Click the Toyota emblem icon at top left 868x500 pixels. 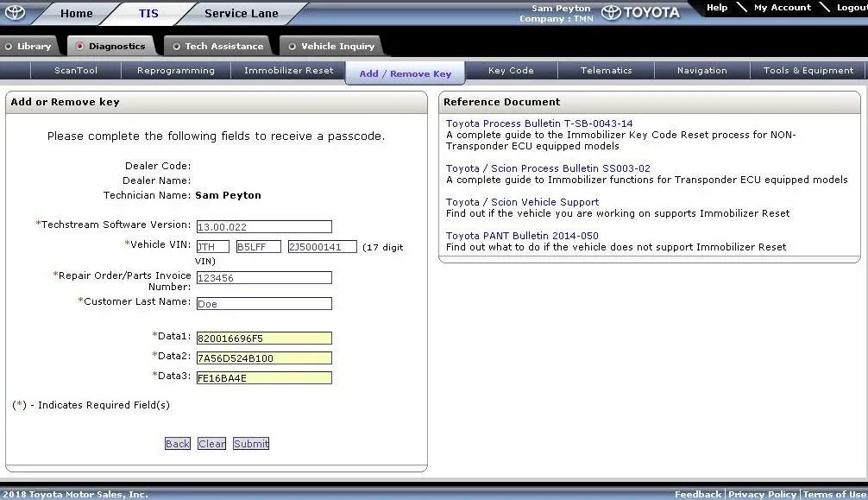coord(15,12)
